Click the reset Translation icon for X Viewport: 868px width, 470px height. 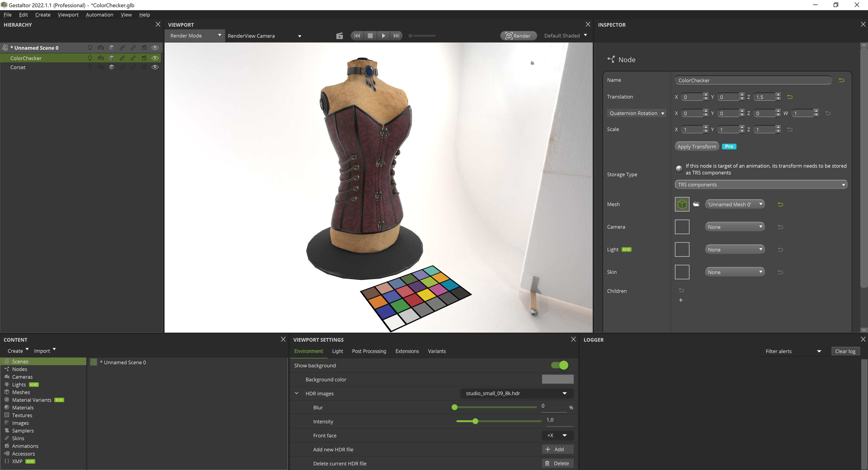[x=790, y=97]
